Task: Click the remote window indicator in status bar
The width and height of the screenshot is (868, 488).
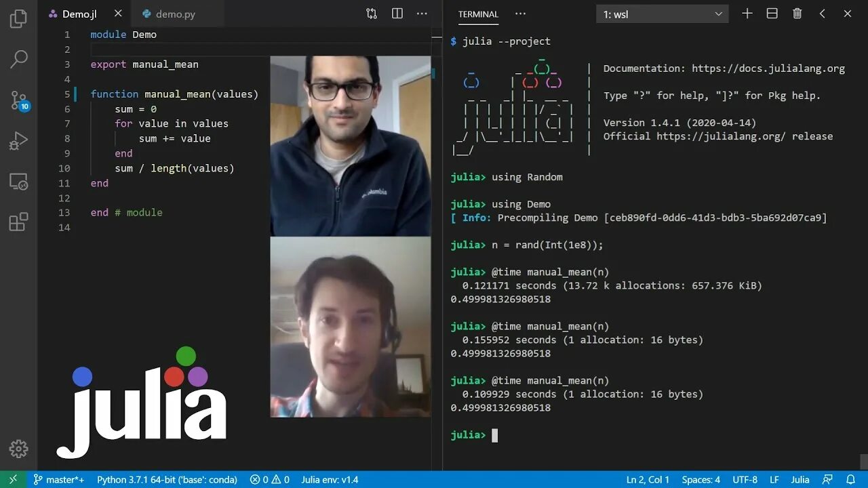Action: [13, 480]
